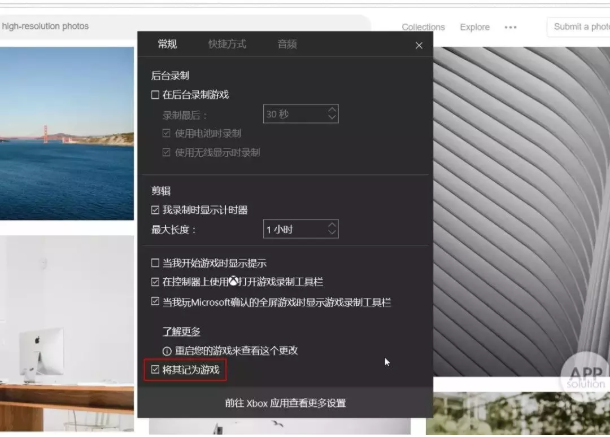The image size is (610, 437).
Task: Click the high-resolution photos search field
Action: [185, 26]
